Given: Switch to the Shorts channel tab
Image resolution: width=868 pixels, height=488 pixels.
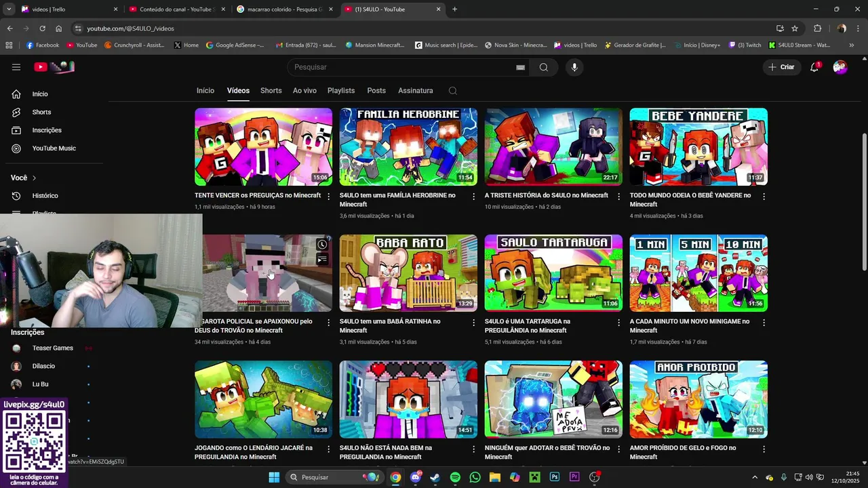Looking at the screenshot, I should 271,91.
